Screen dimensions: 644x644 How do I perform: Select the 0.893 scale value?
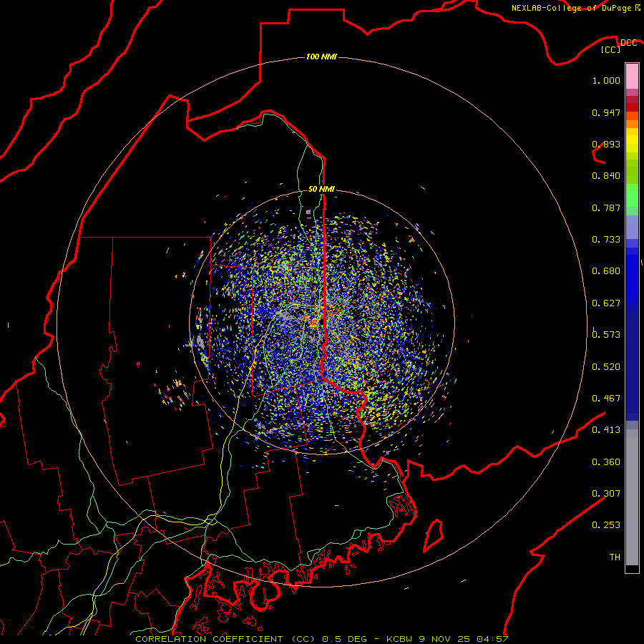point(606,144)
